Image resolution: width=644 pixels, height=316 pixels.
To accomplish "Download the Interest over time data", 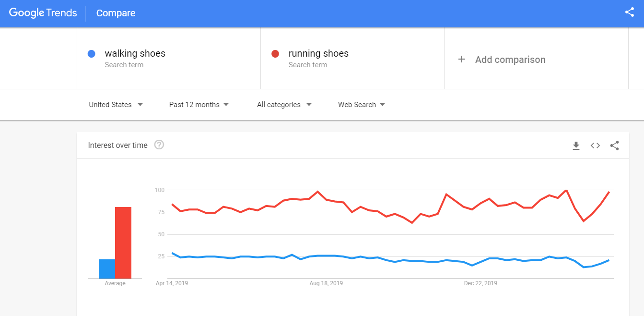I will pyautogui.click(x=576, y=146).
